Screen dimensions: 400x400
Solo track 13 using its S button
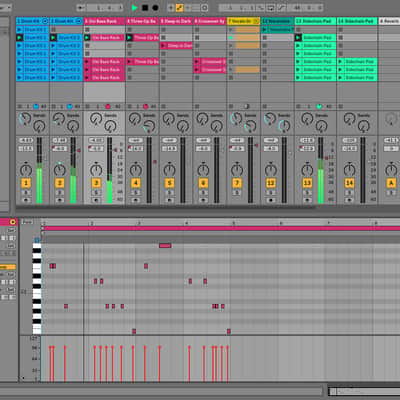coord(307,192)
